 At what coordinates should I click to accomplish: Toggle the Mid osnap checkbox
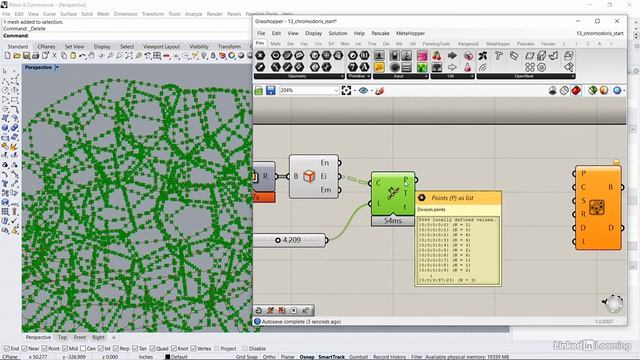[x=65, y=349]
